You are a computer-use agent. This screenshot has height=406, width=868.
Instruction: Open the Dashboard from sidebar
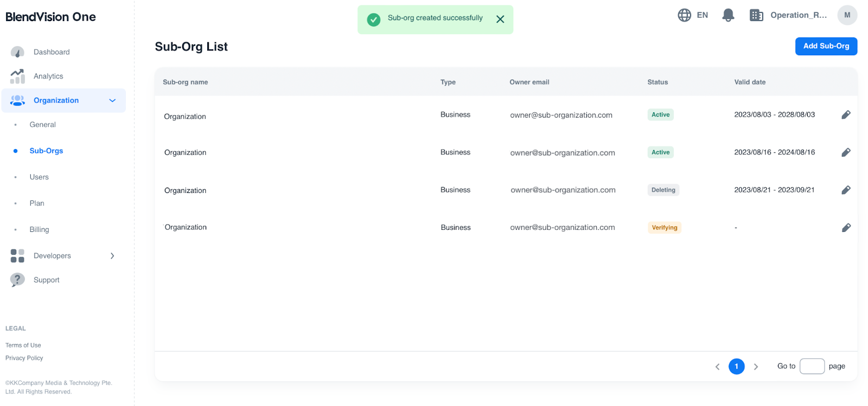[52, 52]
